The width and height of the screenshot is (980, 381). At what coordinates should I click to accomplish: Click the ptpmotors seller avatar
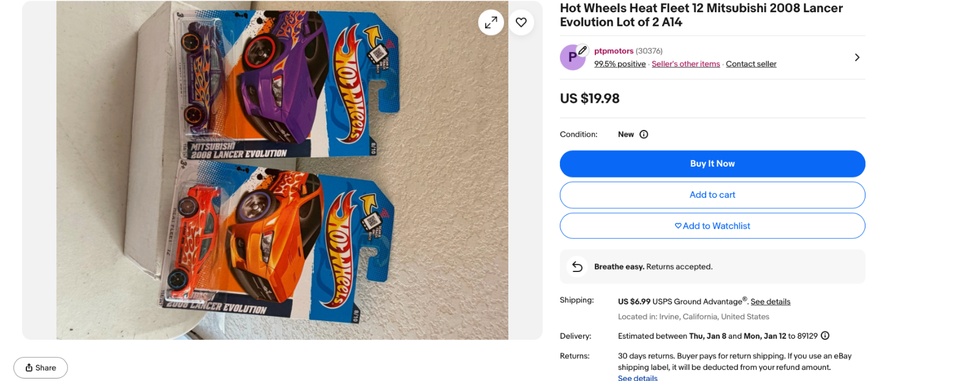pyautogui.click(x=572, y=58)
